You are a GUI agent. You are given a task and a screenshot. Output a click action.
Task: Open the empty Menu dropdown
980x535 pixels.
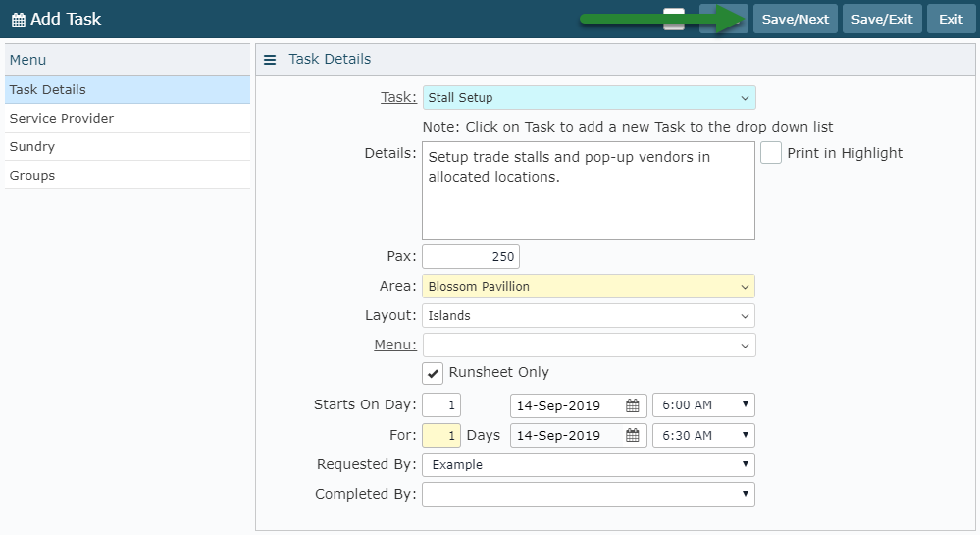pos(589,345)
